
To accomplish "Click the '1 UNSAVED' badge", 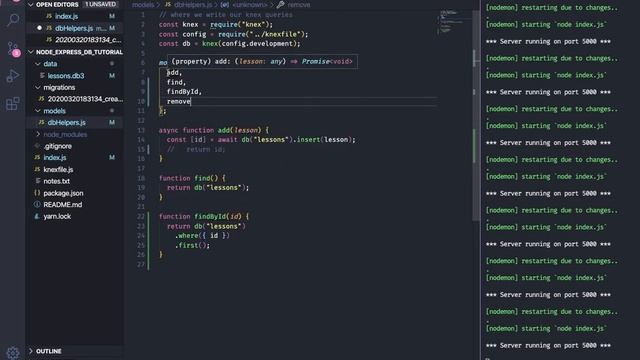I will [x=100, y=4].
